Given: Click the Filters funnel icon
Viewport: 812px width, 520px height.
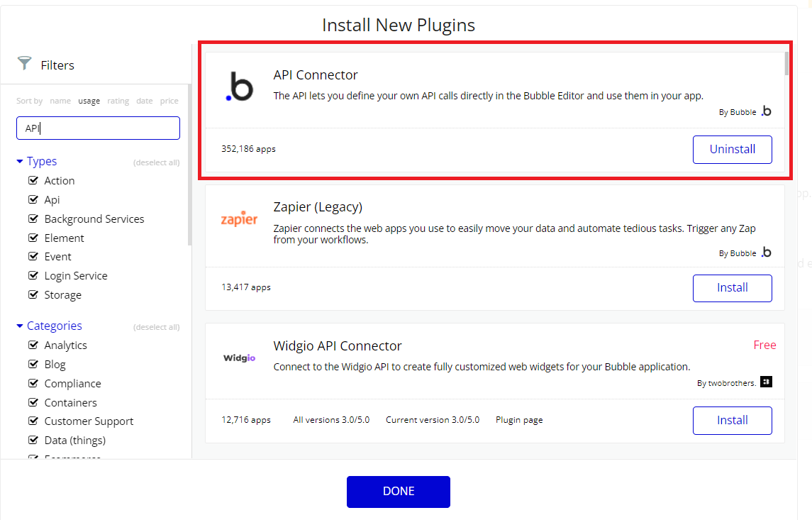Looking at the screenshot, I should 24,63.
